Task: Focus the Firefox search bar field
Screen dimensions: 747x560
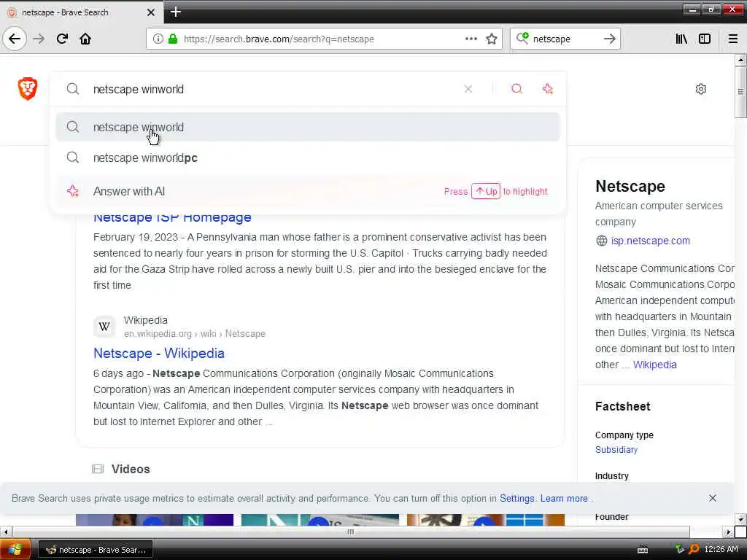Action: click(x=565, y=39)
